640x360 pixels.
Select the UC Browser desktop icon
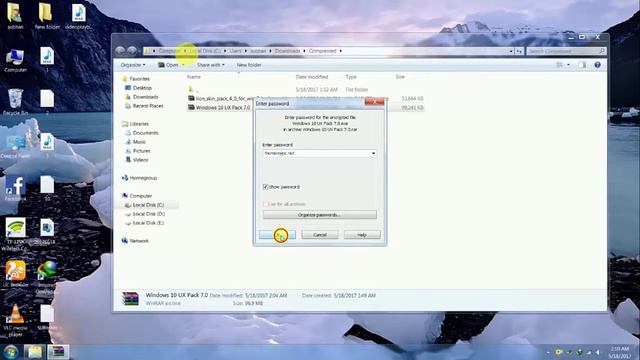15,274
